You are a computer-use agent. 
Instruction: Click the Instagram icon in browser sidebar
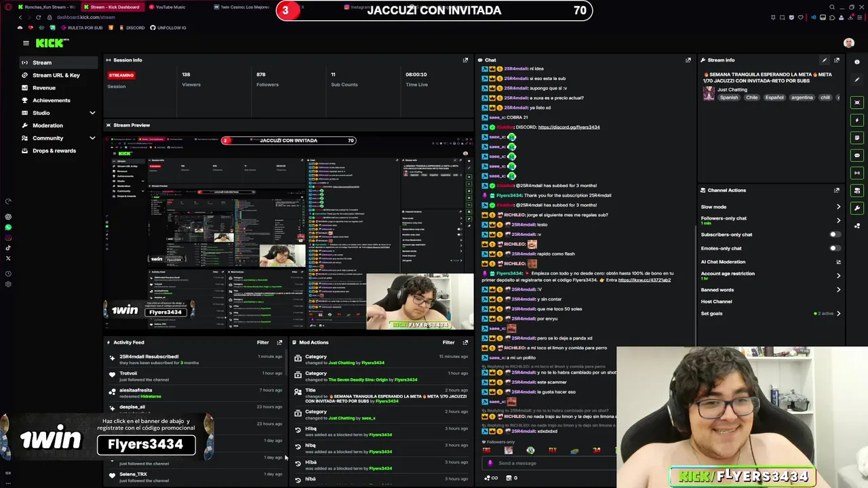point(8,237)
